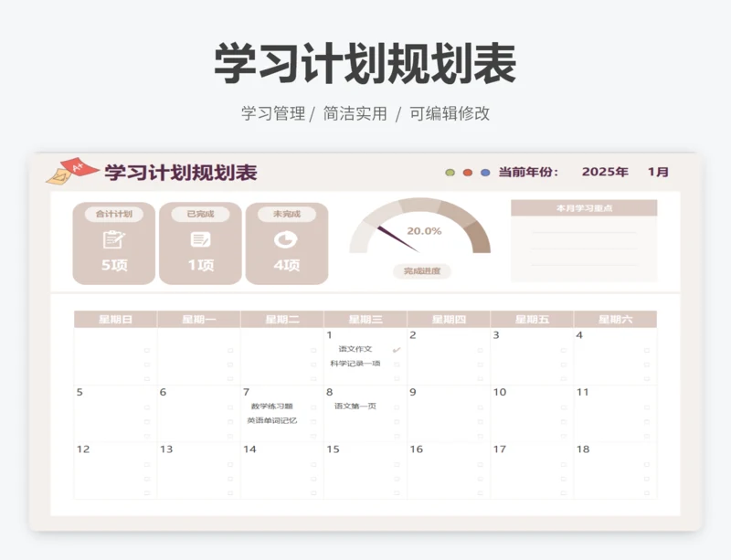Click the 1项 completed count
This screenshot has width=731, height=560.
(201, 265)
